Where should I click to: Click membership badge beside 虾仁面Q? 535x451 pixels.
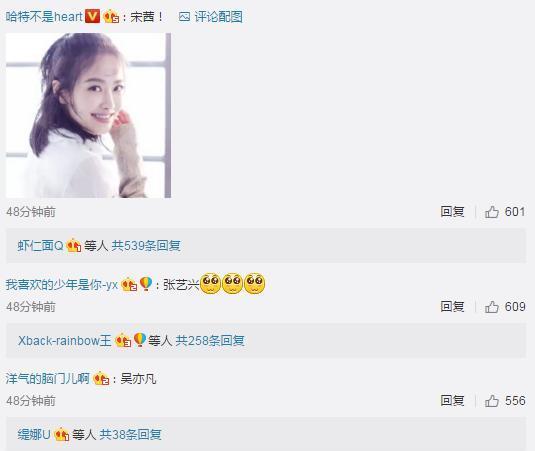click(x=73, y=246)
